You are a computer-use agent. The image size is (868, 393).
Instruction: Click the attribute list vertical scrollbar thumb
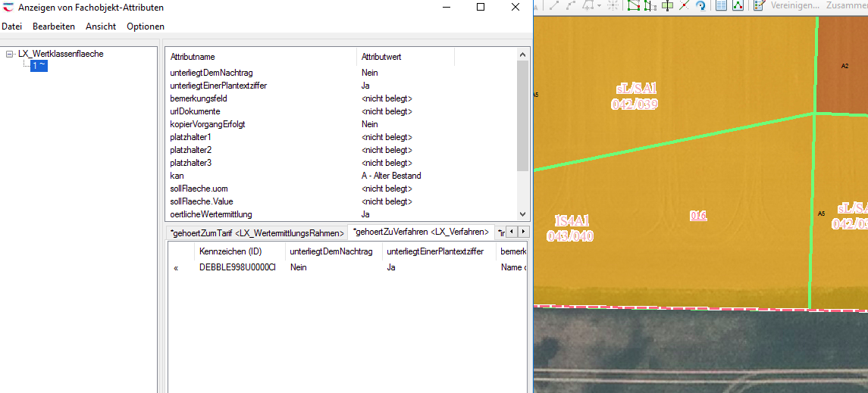pyautogui.click(x=522, y=115)
